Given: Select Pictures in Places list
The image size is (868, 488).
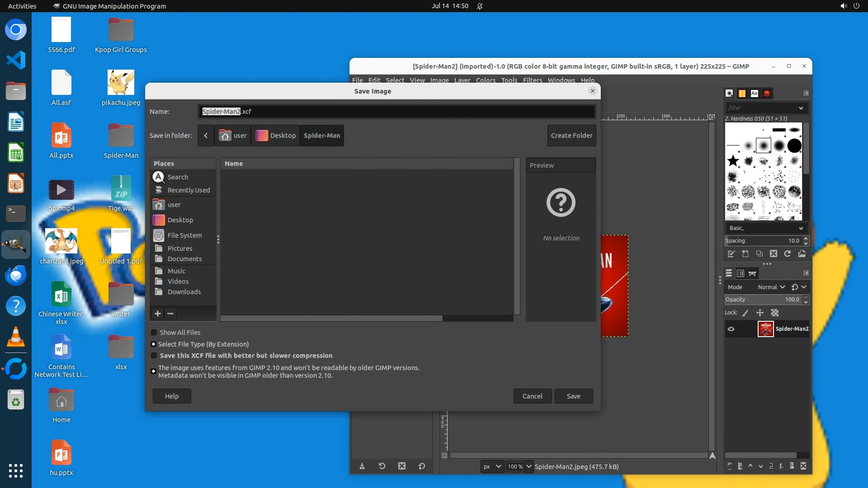Looking at the screenshot, I should (x=180, y=249).
